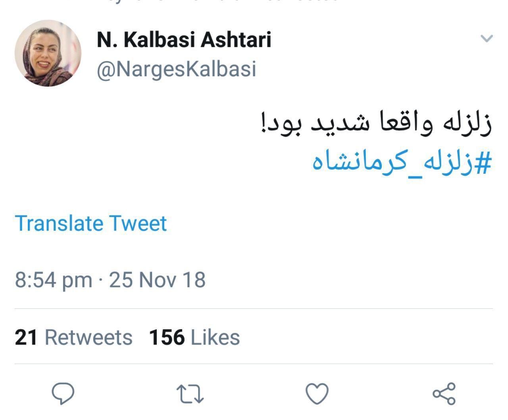This screenshot has height=420, width=508.
Task: Expand the tweet options chevron
Action: point(487,39)
